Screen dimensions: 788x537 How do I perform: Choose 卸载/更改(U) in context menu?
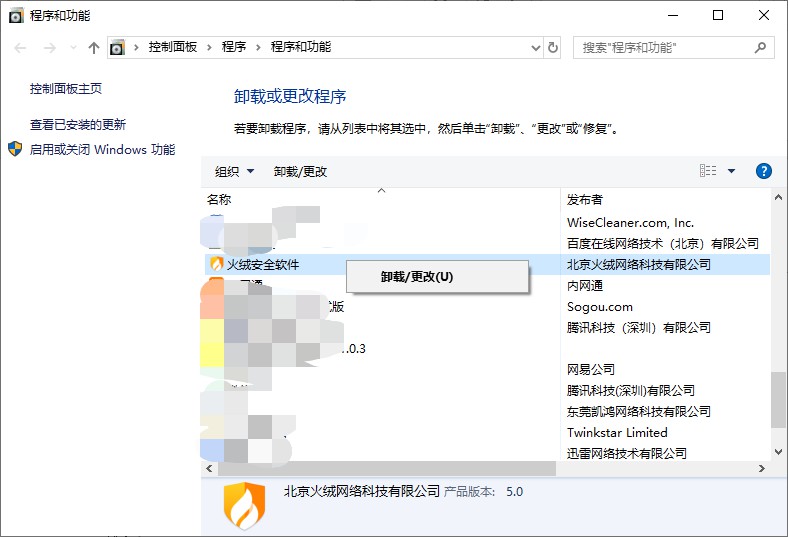[437, 277]
